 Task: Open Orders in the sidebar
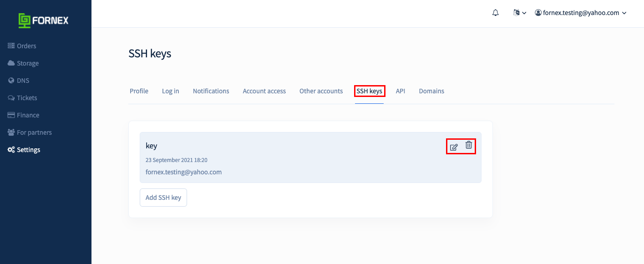tap(22, 46)
